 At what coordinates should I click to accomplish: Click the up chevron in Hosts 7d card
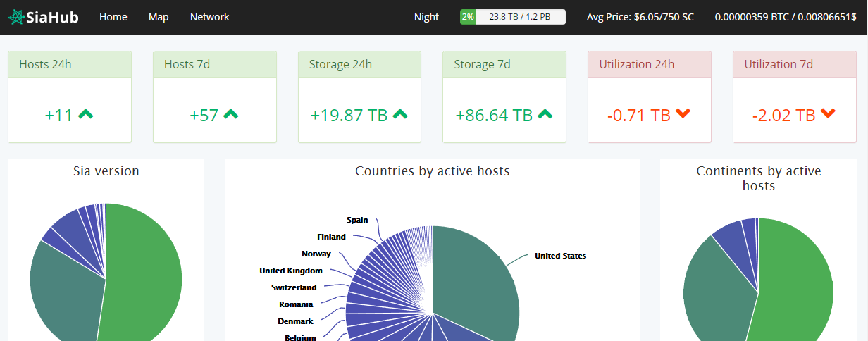[231, 114]
